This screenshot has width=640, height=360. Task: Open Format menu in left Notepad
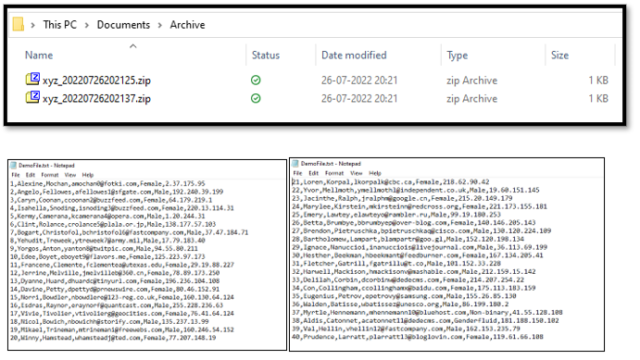[x=49, y=175]
